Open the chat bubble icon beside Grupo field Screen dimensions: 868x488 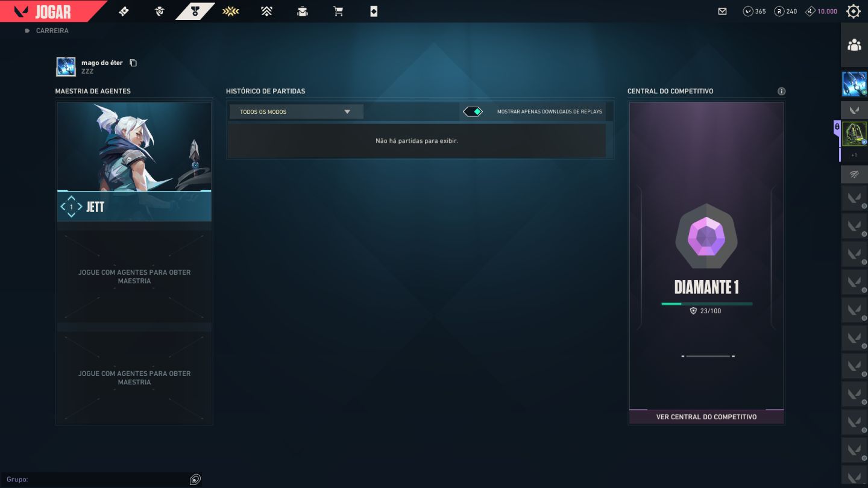[195, 480]
